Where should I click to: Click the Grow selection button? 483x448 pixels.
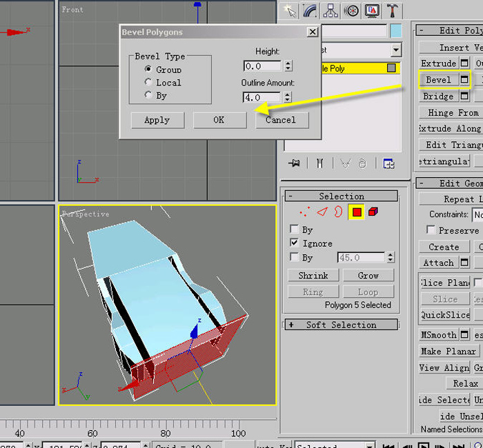[x=368, y=275]
